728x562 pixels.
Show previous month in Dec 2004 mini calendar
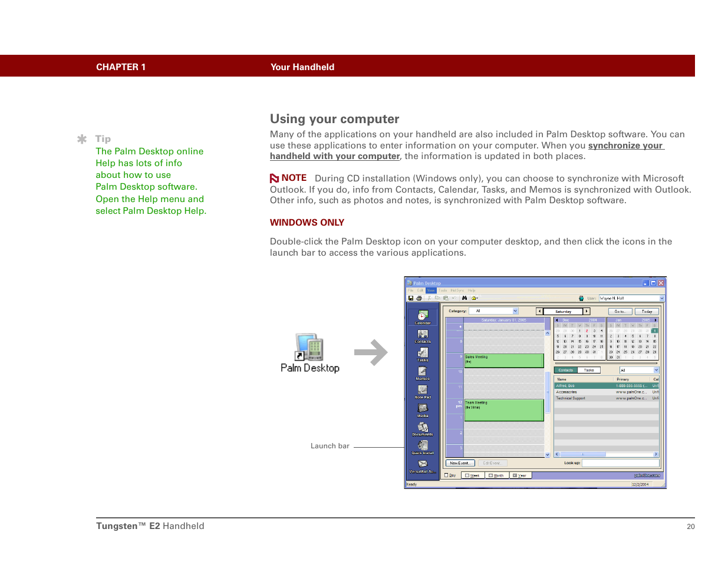tap(557, 320)
